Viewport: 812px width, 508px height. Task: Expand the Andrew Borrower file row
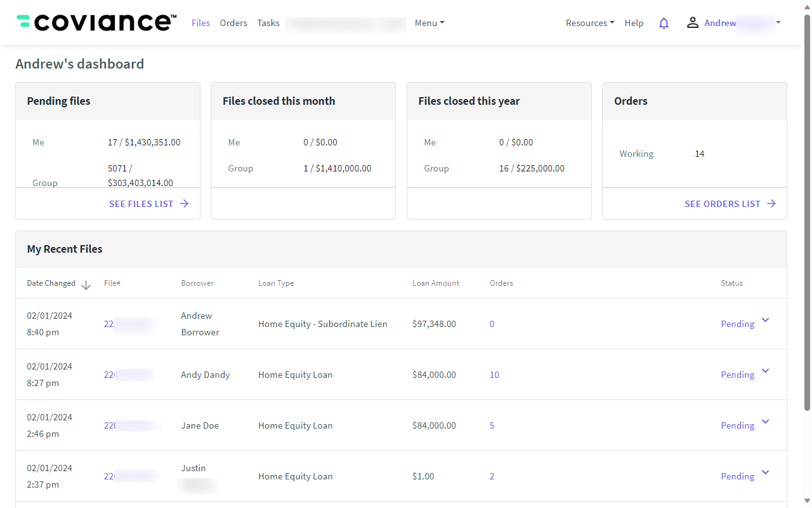(765, 321)
